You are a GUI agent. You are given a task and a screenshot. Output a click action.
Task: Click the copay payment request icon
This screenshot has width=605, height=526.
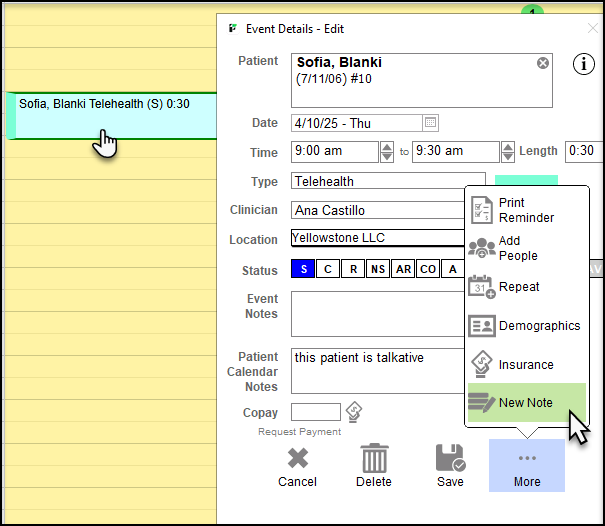coord(354,412)
